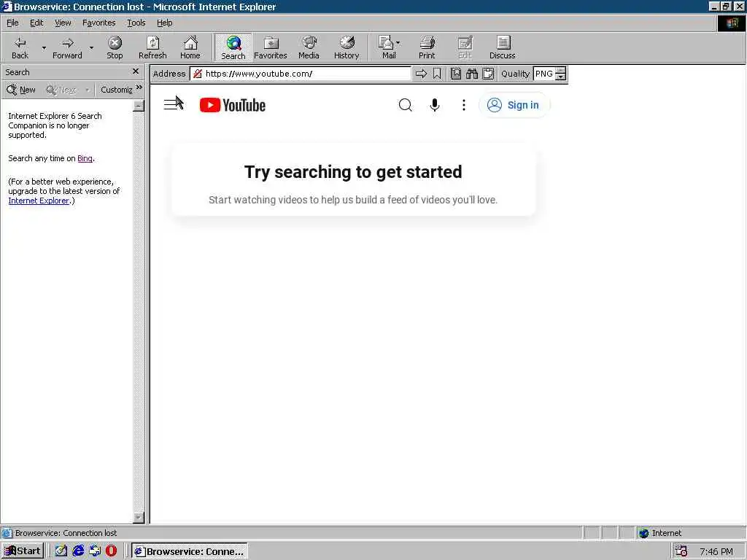This screenshot has width=747, height=560.
Task: Decrease Quality with the spinner down arrow
Action: pos(561,77)
